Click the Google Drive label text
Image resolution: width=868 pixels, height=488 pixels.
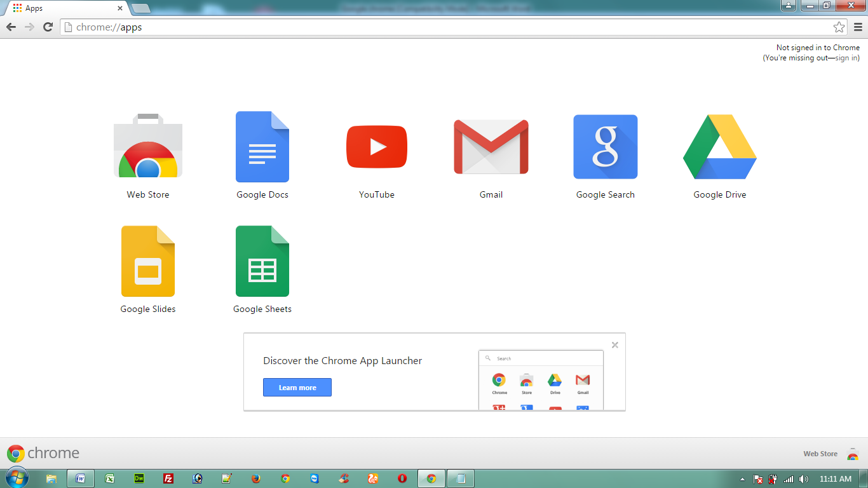(720, 195)
